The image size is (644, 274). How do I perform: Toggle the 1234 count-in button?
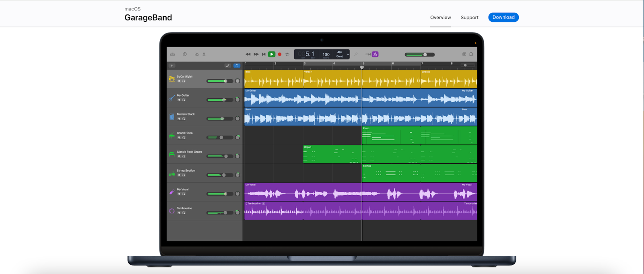(x=368, y=54)
